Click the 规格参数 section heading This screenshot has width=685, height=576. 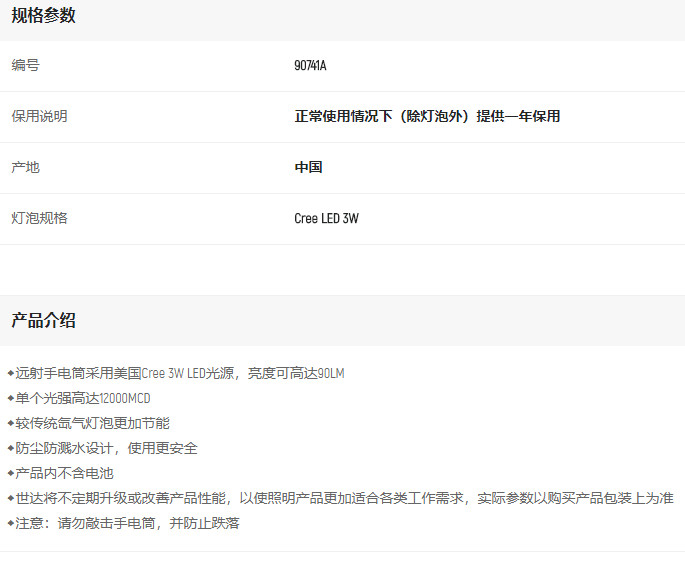coord(43,16)
